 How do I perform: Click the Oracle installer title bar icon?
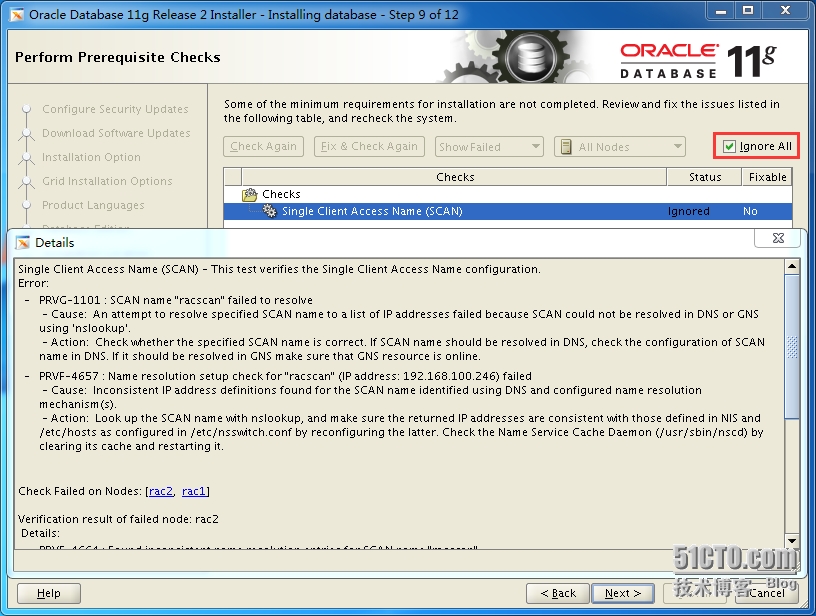click(x=17, y=15)
